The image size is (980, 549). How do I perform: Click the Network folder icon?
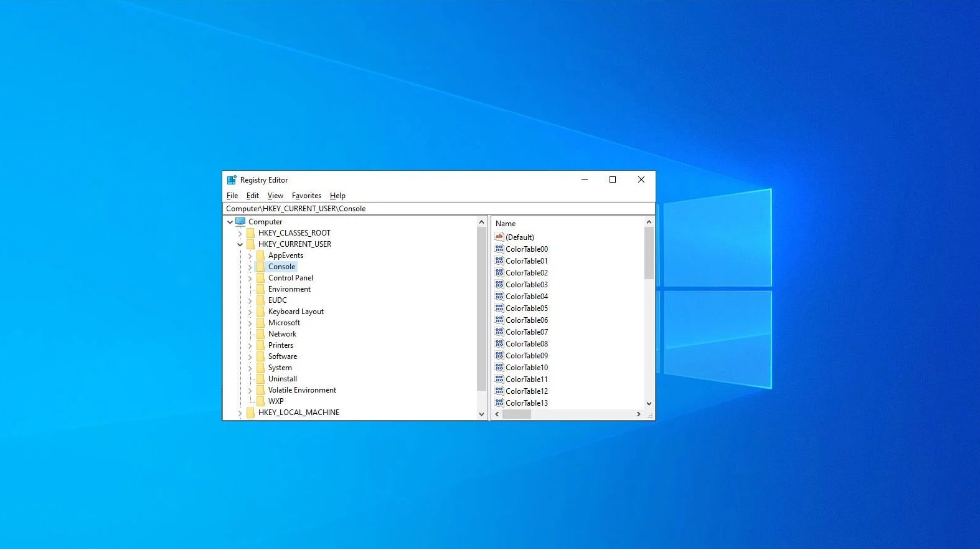click(260, 334)
